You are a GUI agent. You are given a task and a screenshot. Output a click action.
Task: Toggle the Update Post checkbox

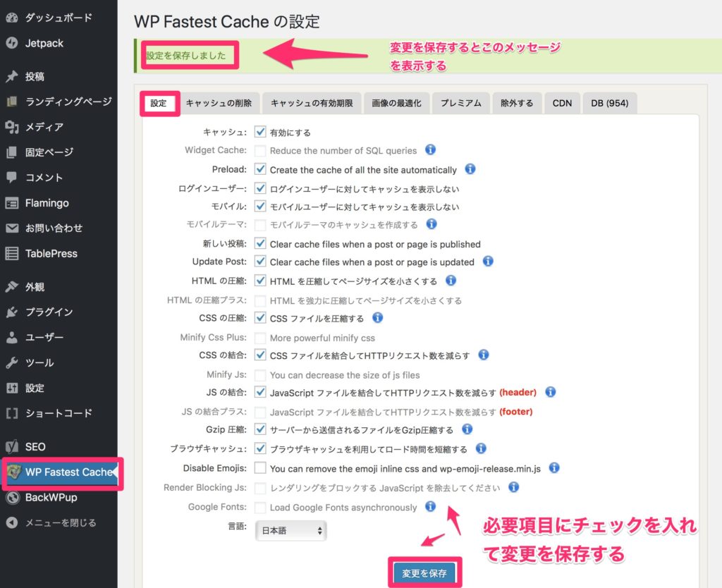pyautogui.click(x=260, y=262)
